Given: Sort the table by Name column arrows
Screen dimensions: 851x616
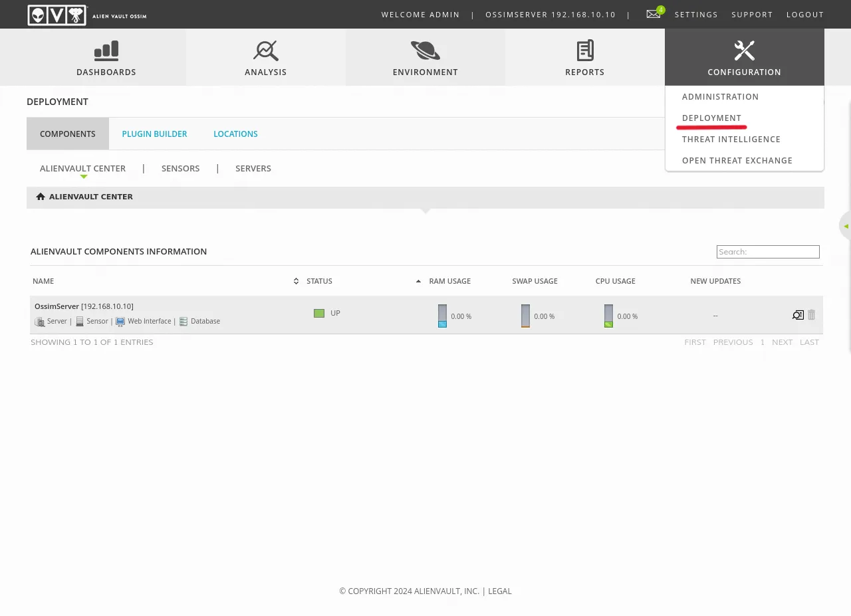Looking at the screenshot, I should [296, 281].
